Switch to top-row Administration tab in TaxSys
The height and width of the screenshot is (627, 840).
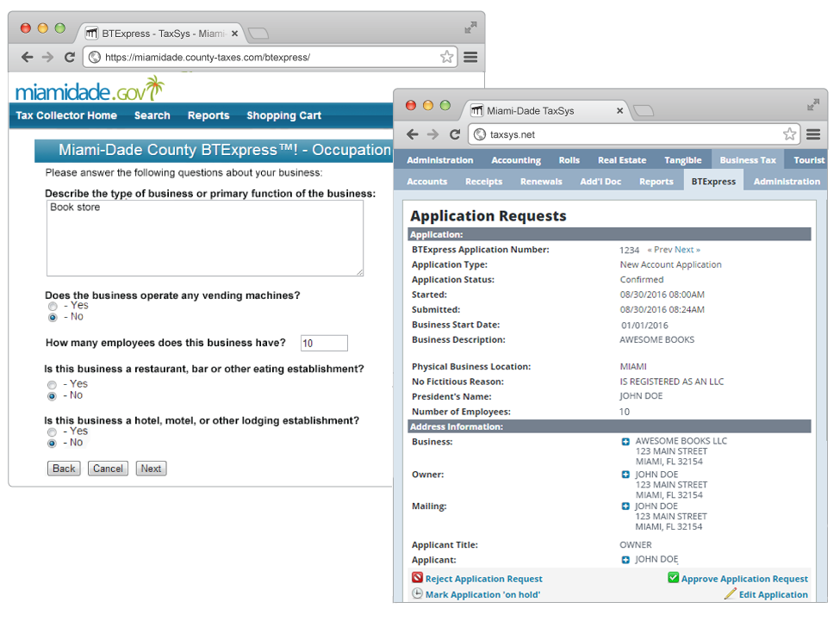[440, 160]
